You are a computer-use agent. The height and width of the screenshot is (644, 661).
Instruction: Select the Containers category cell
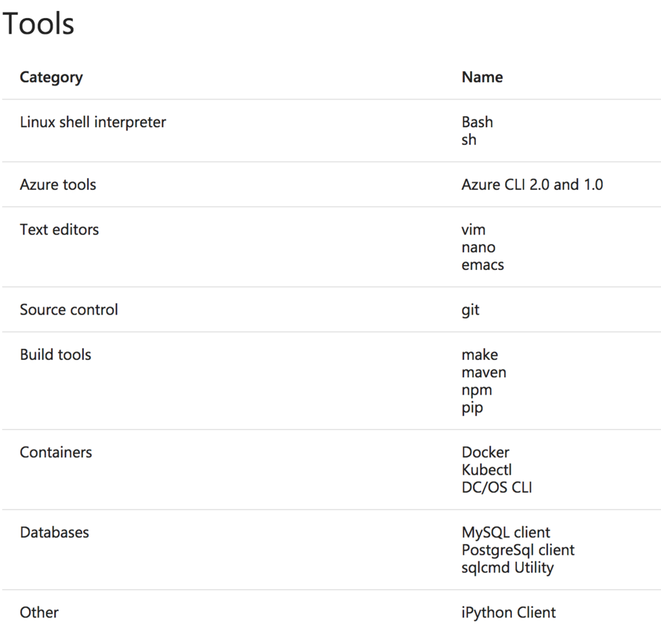[56, 453]
